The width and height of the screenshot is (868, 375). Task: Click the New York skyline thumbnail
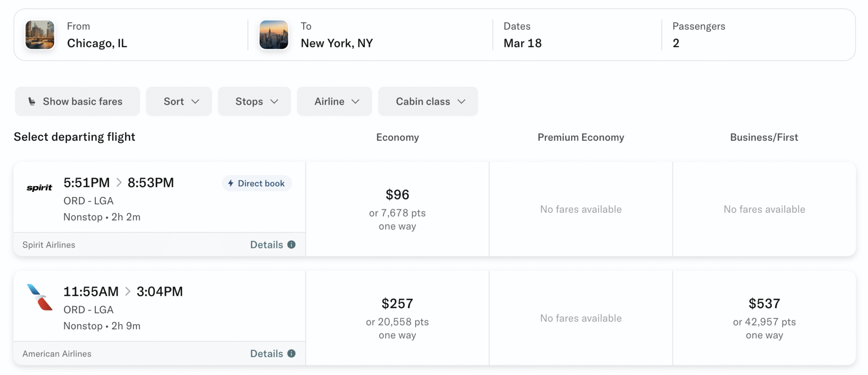click(273, 35)
